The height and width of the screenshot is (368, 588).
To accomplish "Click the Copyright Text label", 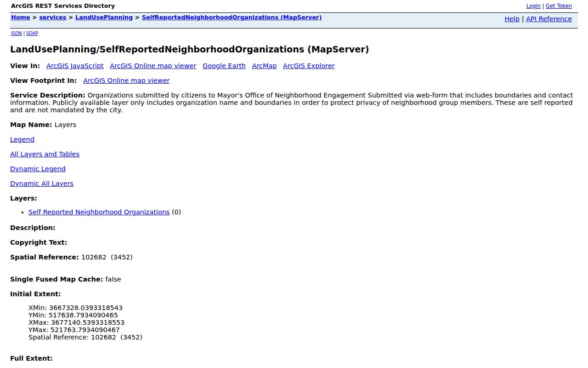I will (x=39, y=242).
